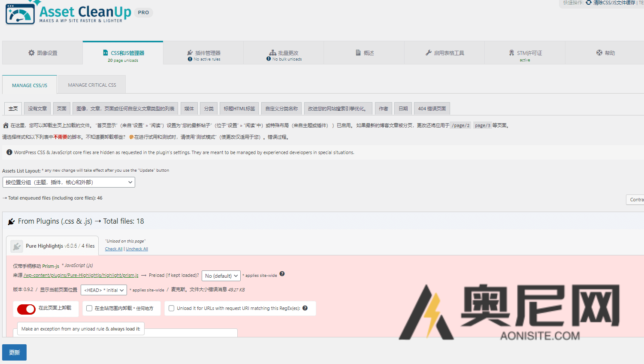
Task: Open the Preload No (default) dropdown
Action: 221,276
